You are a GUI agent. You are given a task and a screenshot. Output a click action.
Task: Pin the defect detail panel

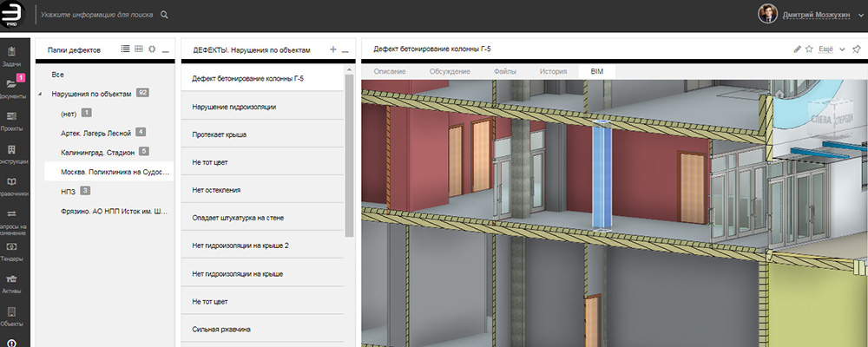(x=855, y=49)
